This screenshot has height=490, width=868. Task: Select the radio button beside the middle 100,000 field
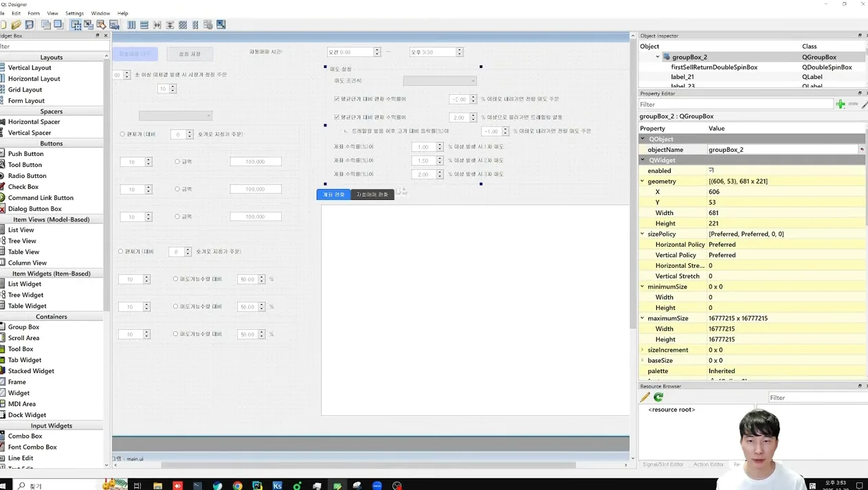(177, 189)
